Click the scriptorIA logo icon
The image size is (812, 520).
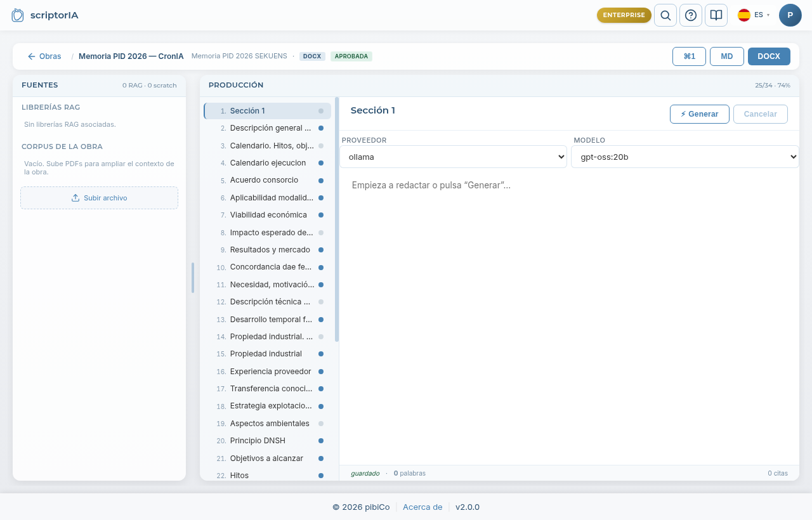(x=18, y=15)
